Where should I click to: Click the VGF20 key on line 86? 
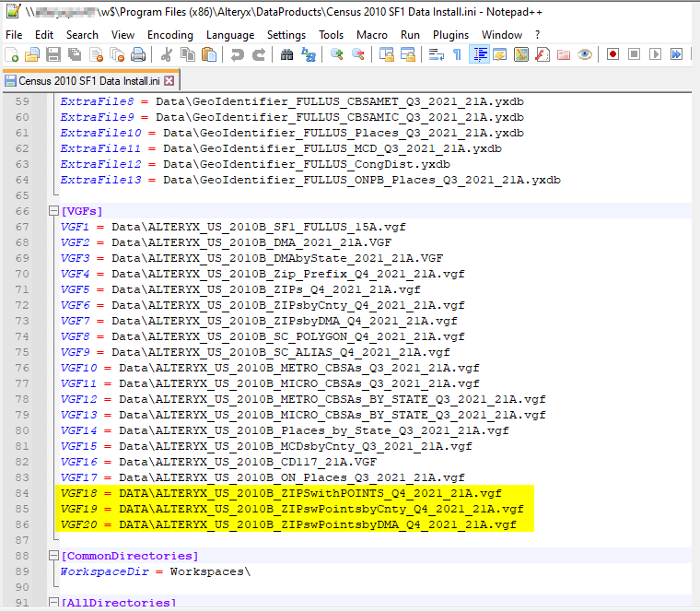(x=78, y=524)
